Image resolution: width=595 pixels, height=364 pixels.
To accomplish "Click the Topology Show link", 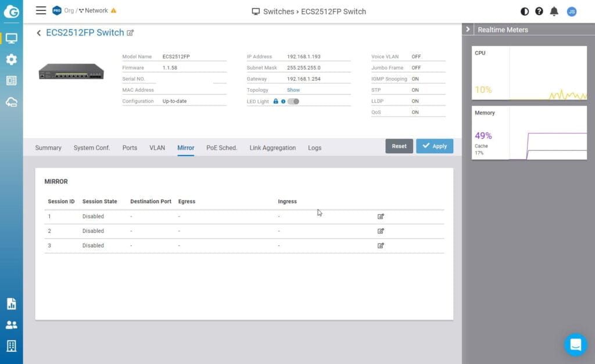I will 293,90.
